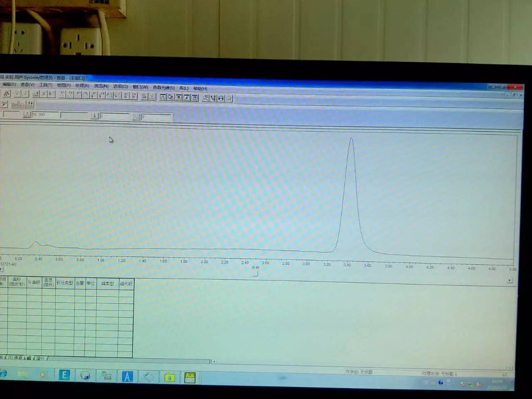Click the icon left of the first 0 field
The width and height of the screenshot is (532, 399).
[94, 116]
